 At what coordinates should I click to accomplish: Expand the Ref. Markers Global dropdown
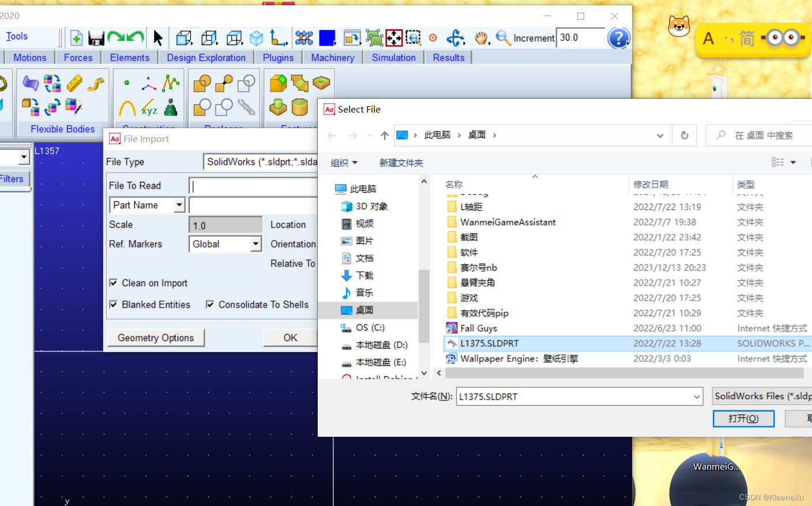[255, 244]
